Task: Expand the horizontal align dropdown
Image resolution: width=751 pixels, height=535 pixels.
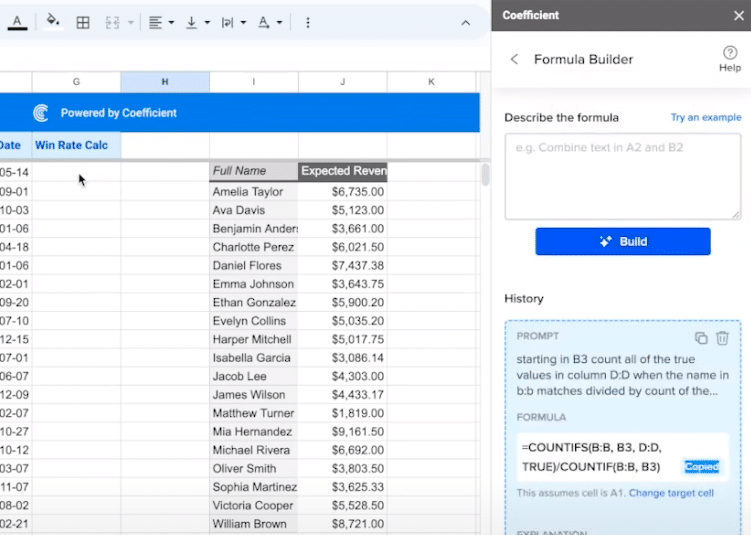Action: tap(161, 22)
